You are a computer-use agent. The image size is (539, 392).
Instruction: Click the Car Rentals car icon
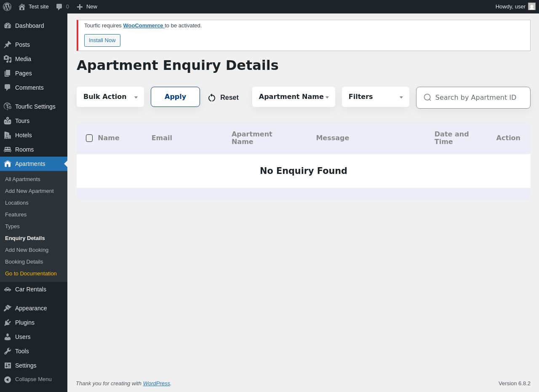click(8, 289)
